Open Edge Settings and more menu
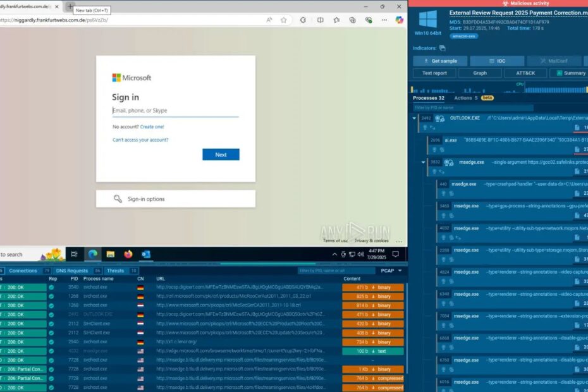This screenshot has height=392, width=588. click(x=384, y=20)
